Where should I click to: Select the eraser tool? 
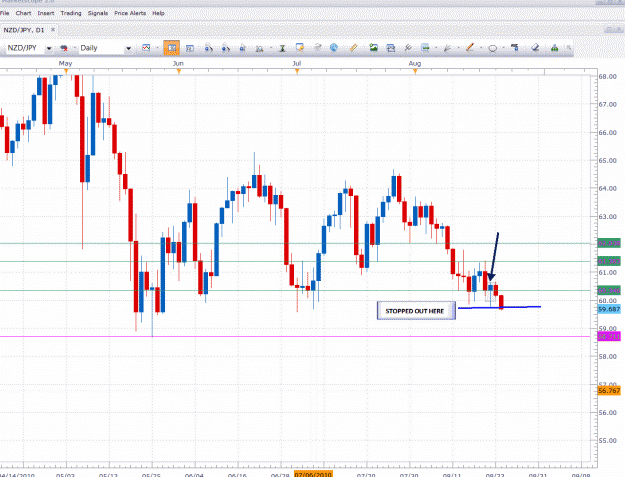535,48
